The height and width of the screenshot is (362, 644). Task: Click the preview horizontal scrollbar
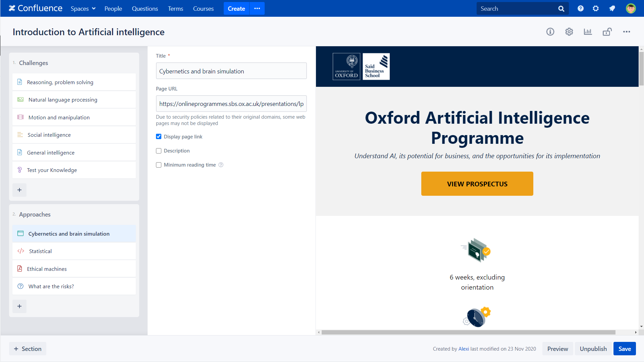[x=468, y=332]
